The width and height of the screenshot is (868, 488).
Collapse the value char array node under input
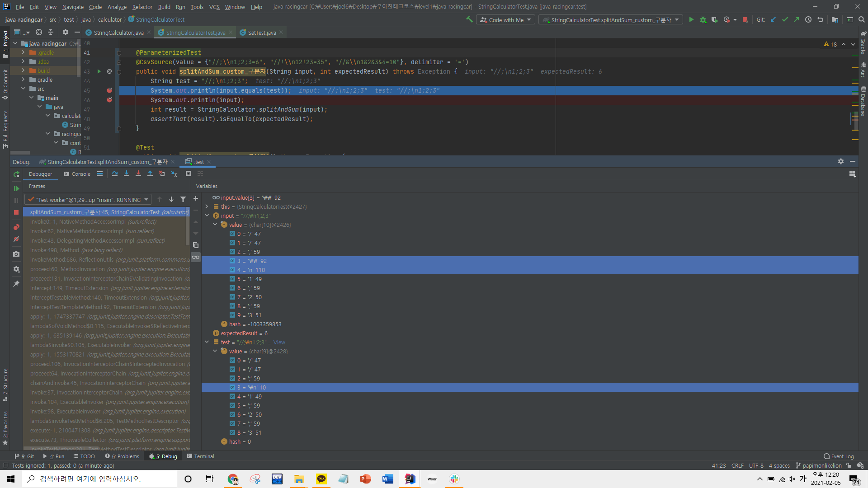click(215, 225)
